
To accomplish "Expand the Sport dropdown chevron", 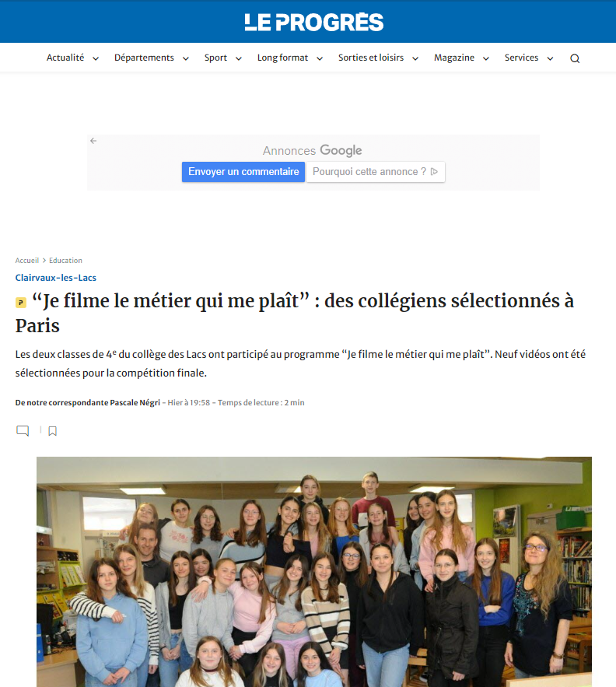I will pos(239,58).
